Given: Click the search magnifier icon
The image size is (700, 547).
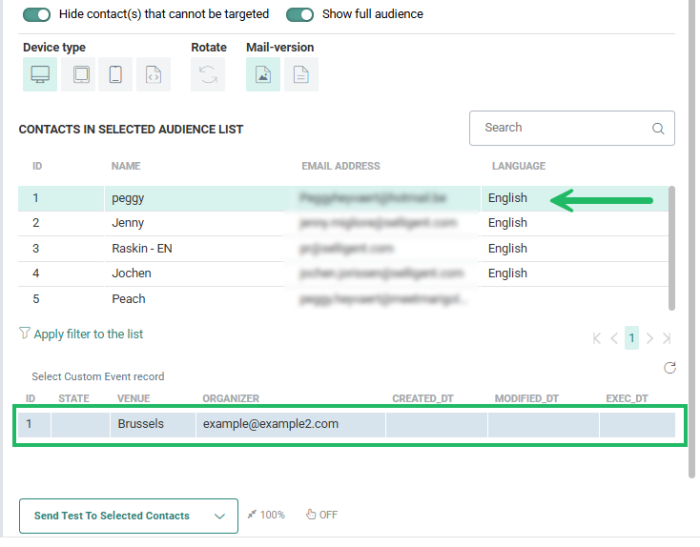Looking at the screenshot, I should point(657,128).
